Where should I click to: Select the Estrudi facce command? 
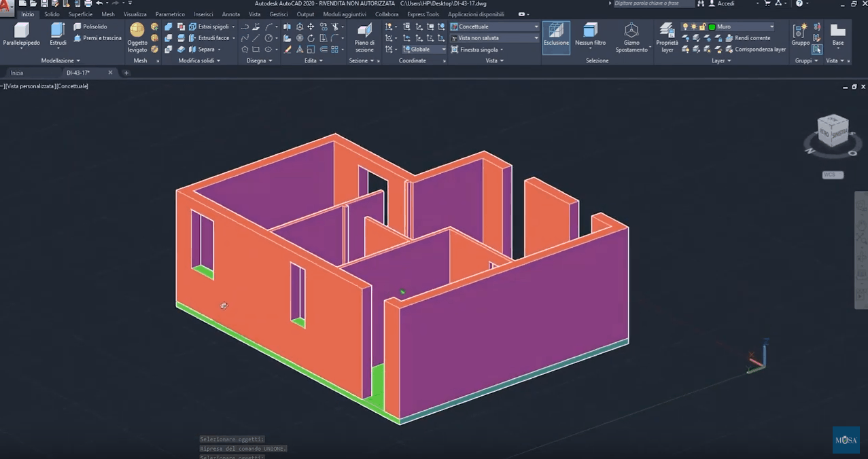pos(211,38)
